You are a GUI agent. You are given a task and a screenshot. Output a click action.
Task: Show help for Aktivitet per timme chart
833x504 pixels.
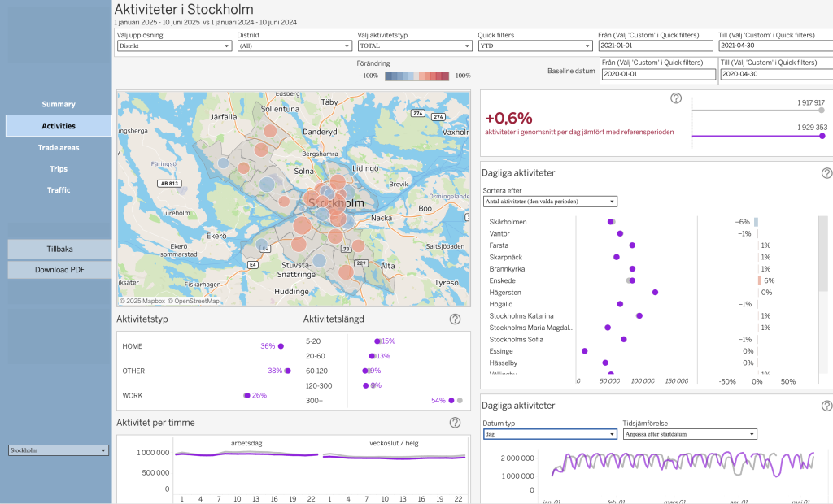click(x=455, y=423)
